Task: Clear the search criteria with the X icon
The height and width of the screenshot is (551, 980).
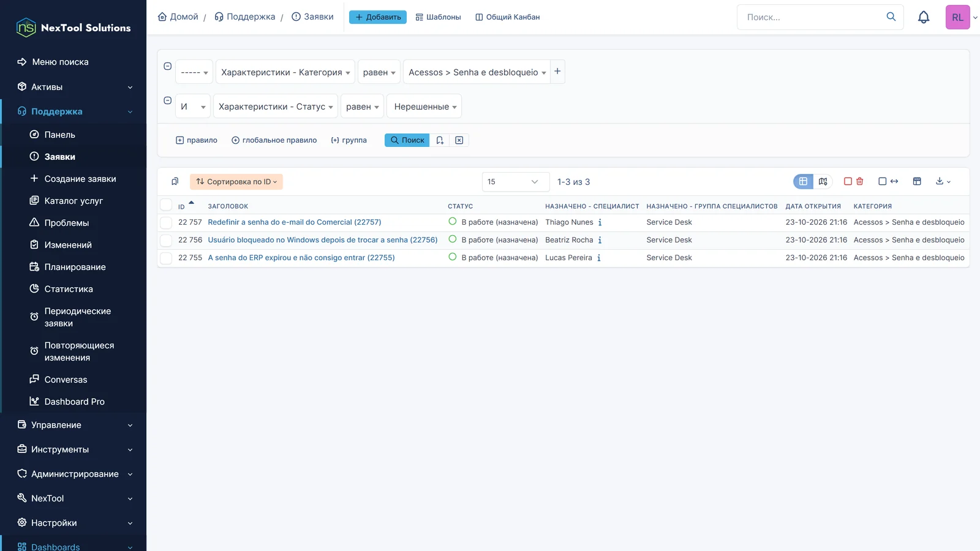Action: pos(459,140)
